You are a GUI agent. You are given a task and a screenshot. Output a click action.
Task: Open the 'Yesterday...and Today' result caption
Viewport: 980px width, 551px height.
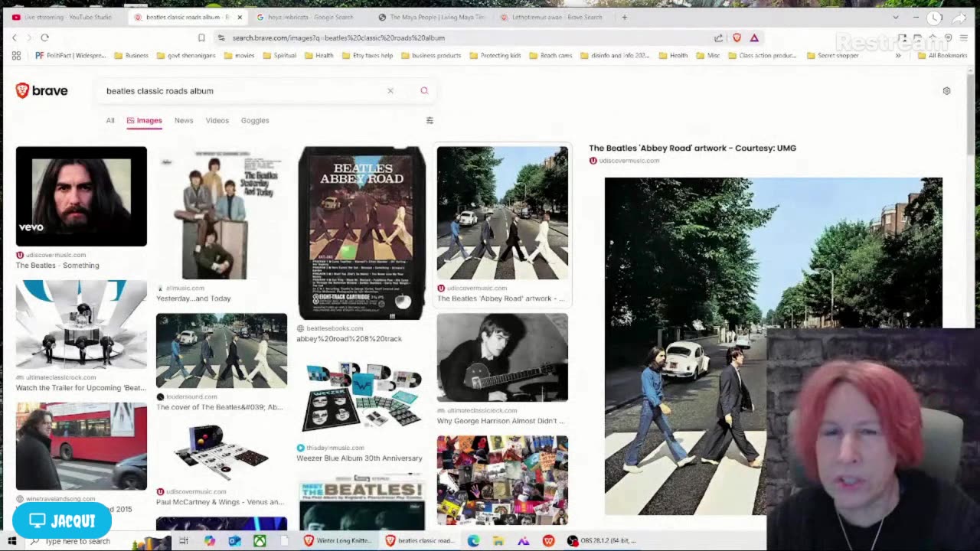(193, 298)
